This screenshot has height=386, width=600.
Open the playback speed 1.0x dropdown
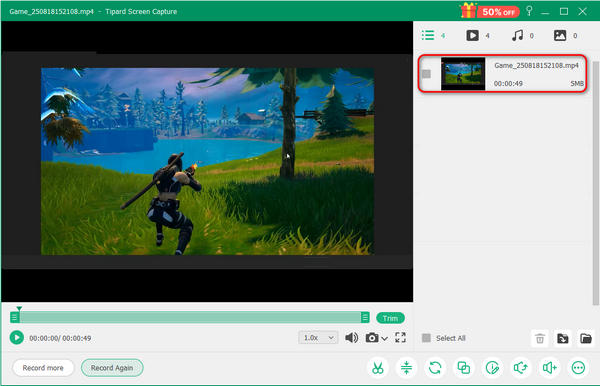[x=318, y=337]
